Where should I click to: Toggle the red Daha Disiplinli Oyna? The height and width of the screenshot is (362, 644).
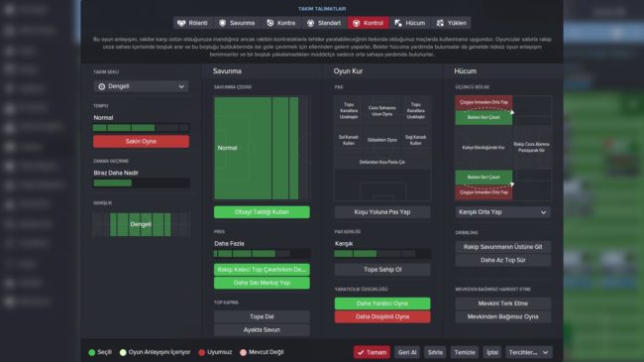pyautogui.click(x=382, y=316)
